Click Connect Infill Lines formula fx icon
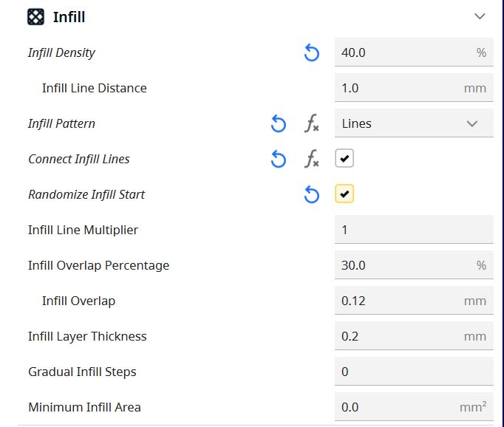The height and width of the screenshot is (427, 504). point(311,159)
